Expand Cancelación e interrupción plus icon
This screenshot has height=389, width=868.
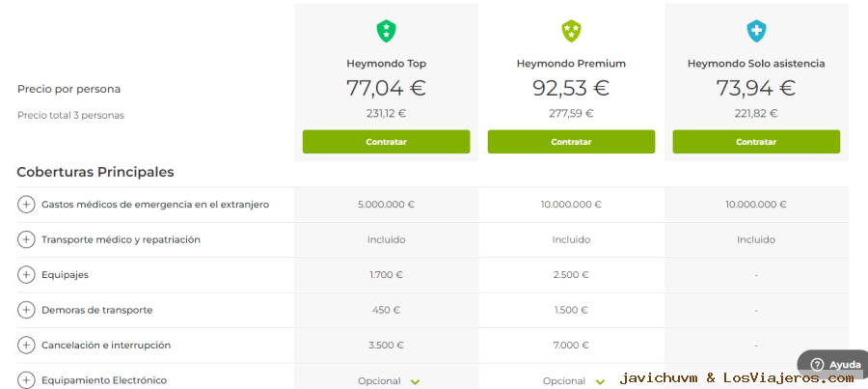25,346
